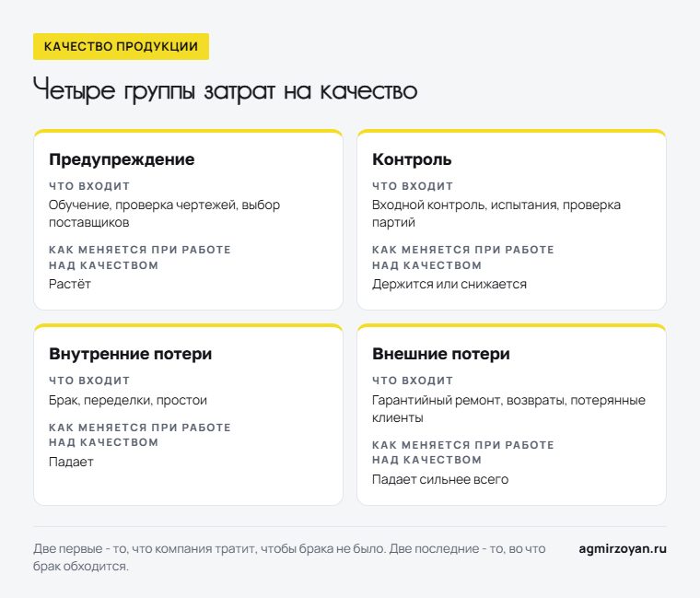Click 'ЧТО ВХОДИТ' label in Внутренние потери card
The height and width of the screenshot is (598, 700).
point(89,381)
